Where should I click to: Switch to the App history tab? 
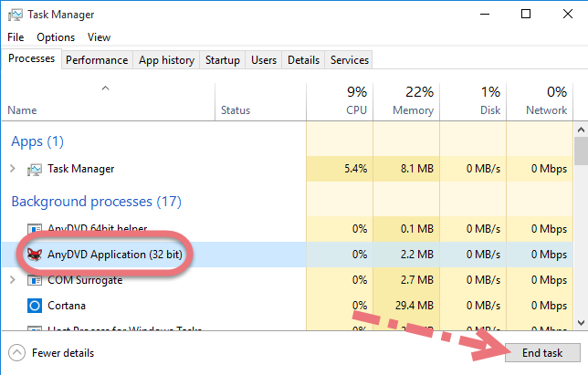[x=166, y=60]
